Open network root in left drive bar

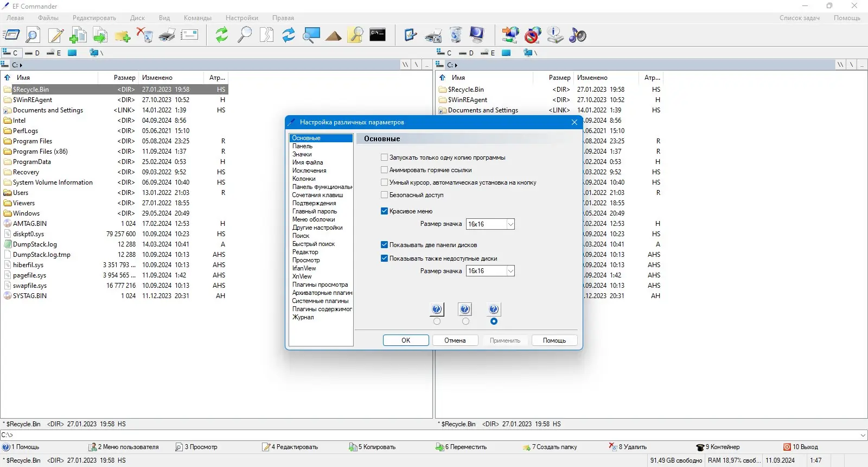click(97, 53)
